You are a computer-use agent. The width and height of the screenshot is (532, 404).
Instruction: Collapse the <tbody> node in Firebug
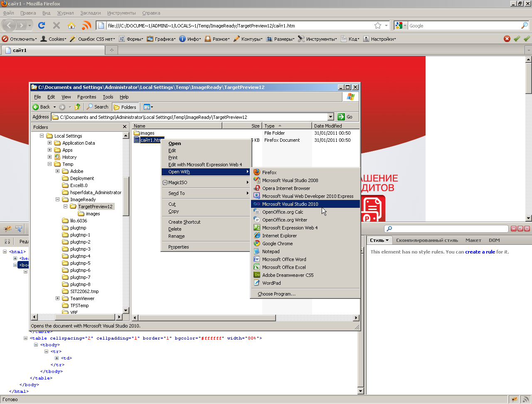click(x=36, y=345)
